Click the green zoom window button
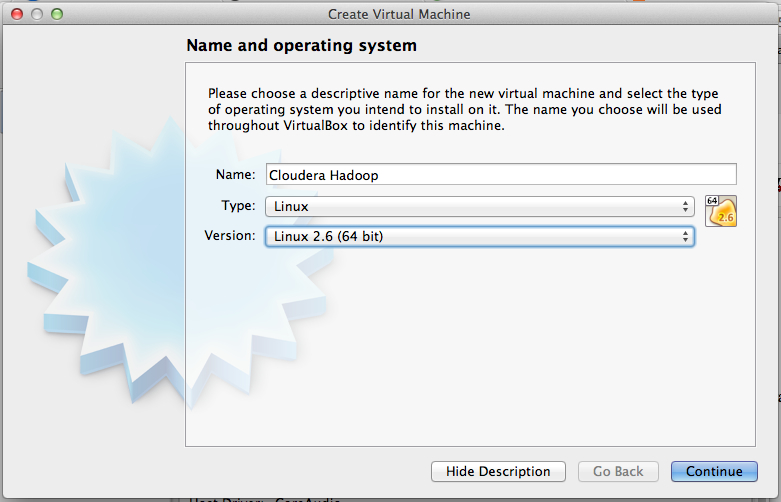The width and height of the screenshot is (781, 502). click(x=57, y=14)
